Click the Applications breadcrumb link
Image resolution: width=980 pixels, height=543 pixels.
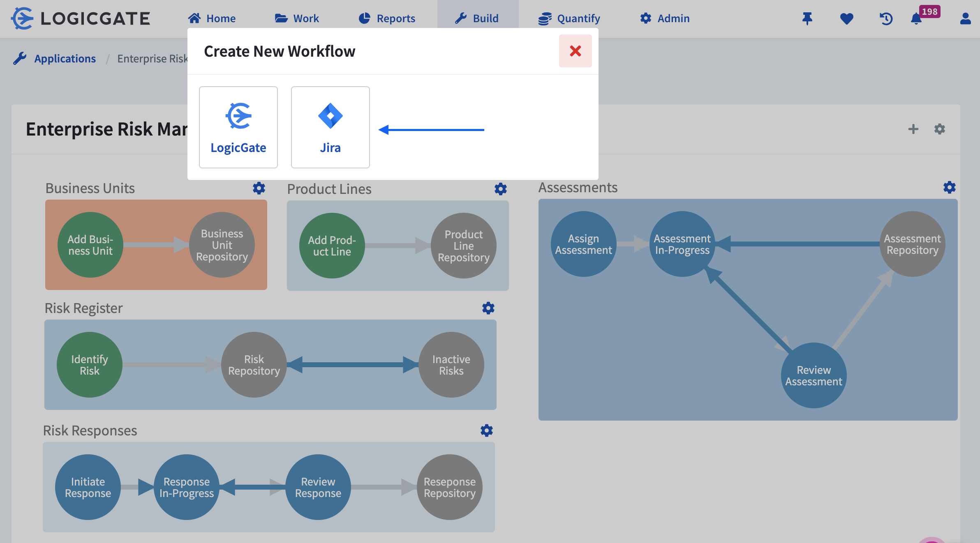65,59
